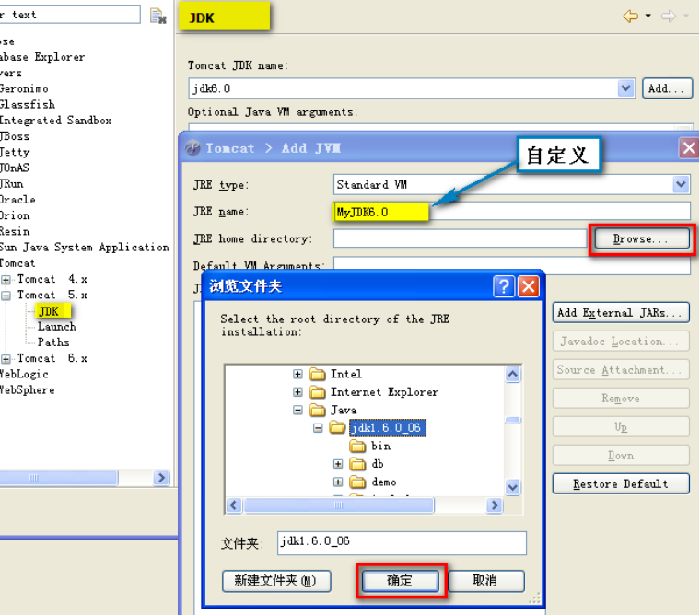Screen dimensions: 700x615
Task: Click preferences tree horizontal scrollbar thumb
Action: click(59, 478)
